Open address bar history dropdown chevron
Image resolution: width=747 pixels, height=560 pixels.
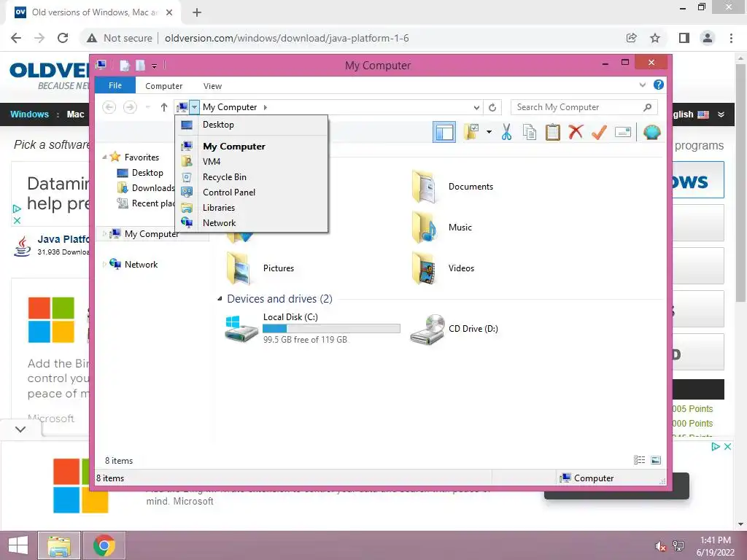coord(476,107)
